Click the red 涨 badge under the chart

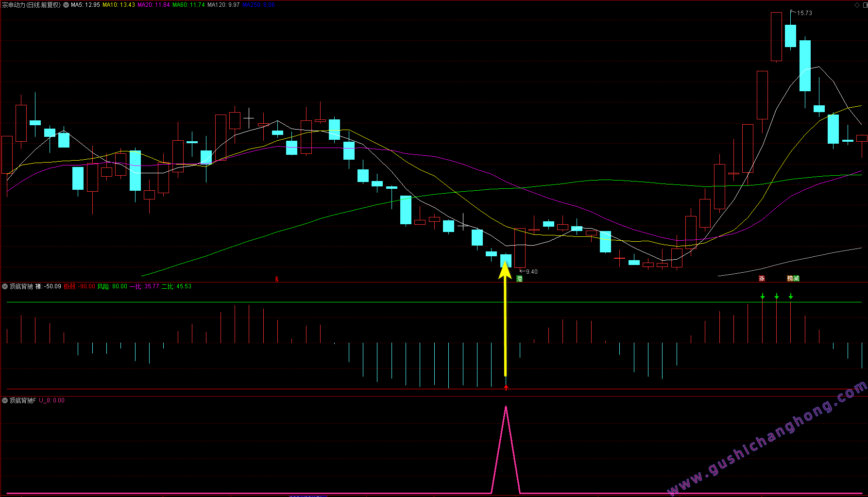762,279
